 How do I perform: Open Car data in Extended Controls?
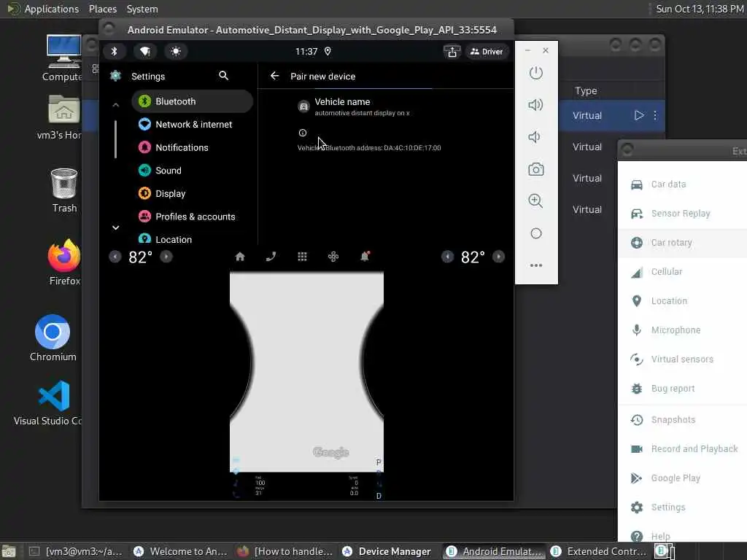[x=682, y=184]
